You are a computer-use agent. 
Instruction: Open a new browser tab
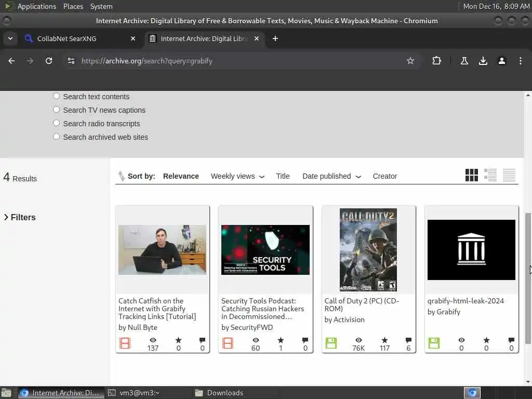(275, 38)
